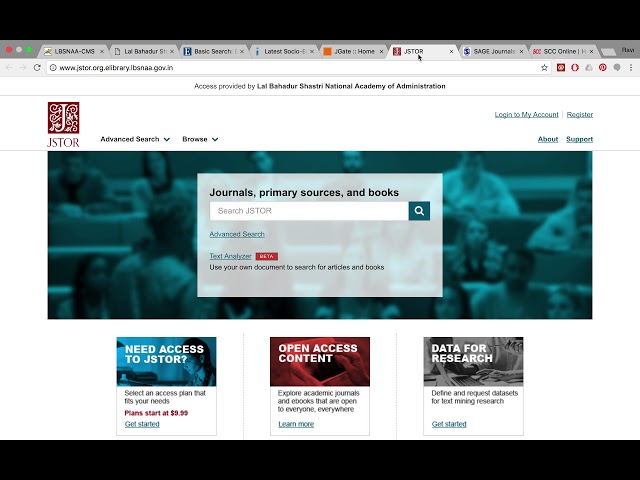Click 'Journals, primary sources, and books' heading
This screenshot has width=640, height=480.
(x=304, y=192)
